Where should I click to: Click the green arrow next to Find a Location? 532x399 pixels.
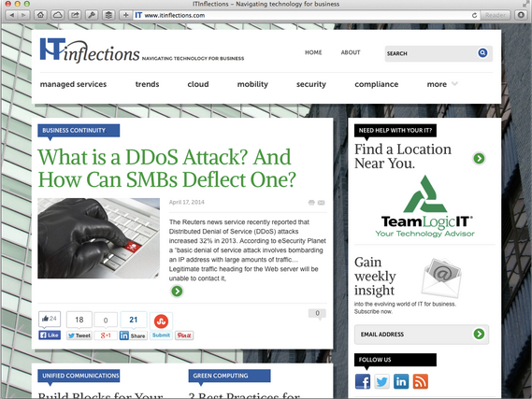pos(479,158)
